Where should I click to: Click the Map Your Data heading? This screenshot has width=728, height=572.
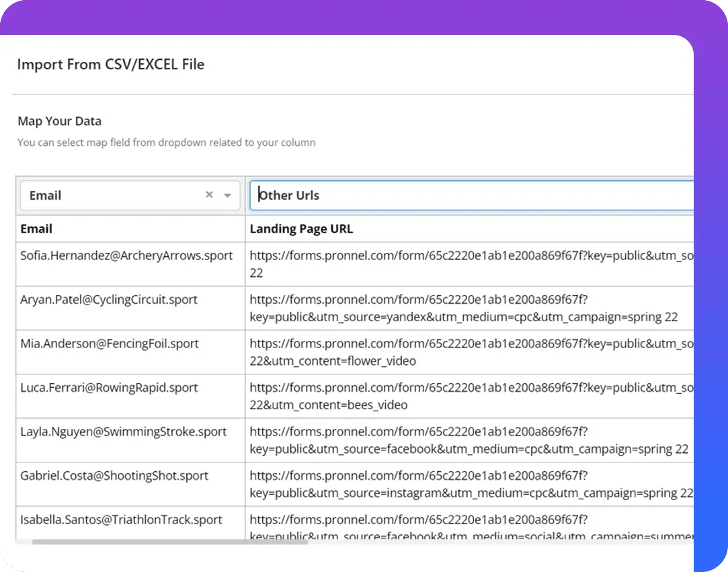59,121
